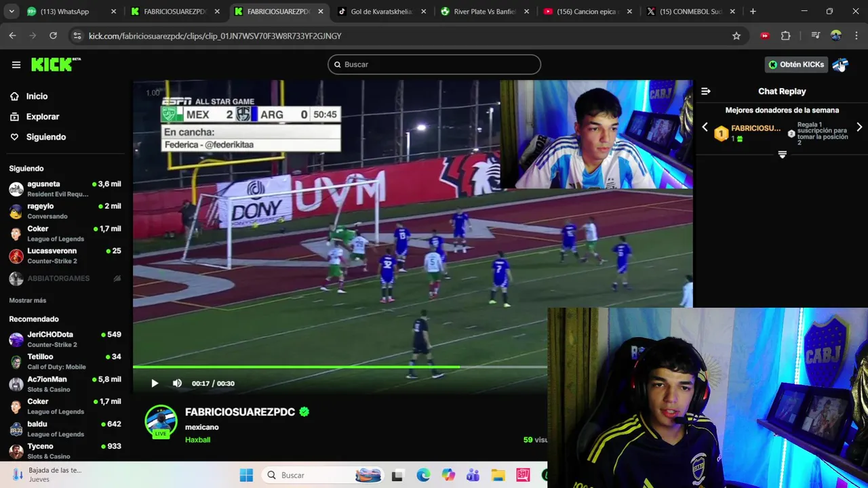
Task: Click the kick.com URL in address bar
Action: point(215,36)
